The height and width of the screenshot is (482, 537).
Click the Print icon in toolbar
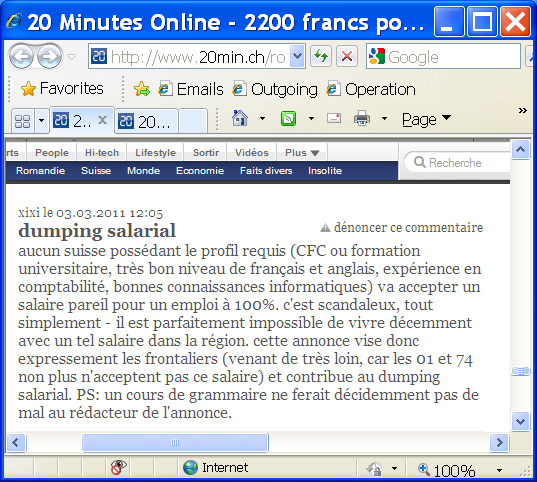pyautogui.click(x=362, y=119)
